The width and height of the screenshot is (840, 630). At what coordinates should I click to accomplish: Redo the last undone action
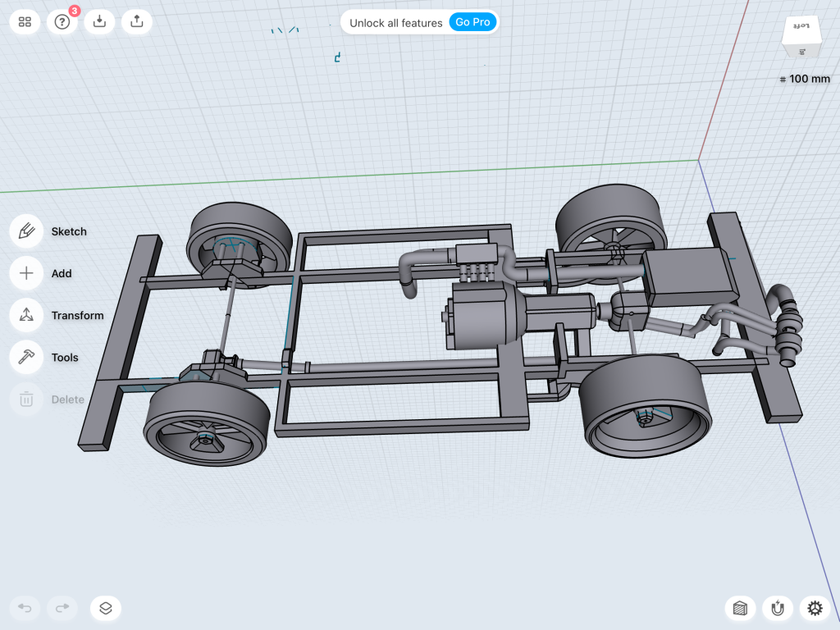click(x=62, y=608)
